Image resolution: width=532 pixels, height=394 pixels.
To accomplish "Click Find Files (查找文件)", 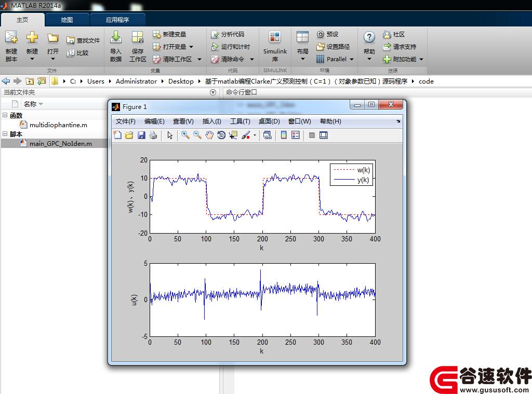I will click(x=83, y=40).
